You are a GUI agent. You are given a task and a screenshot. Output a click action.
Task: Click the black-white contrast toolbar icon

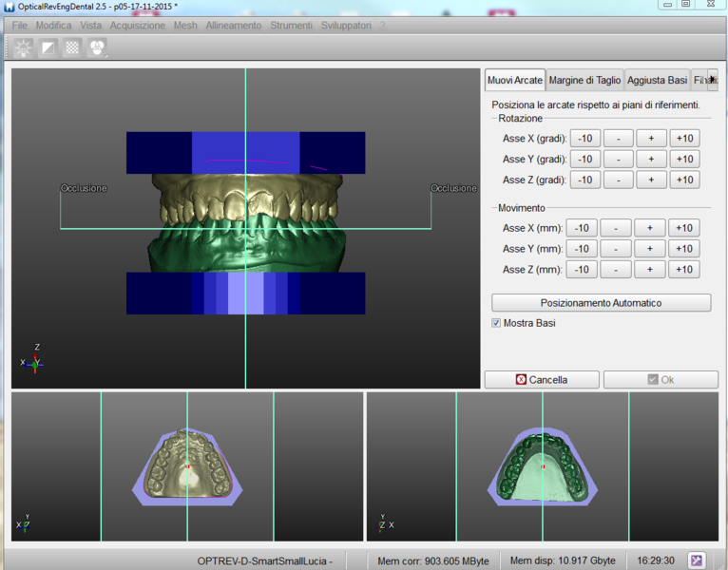tap(48, 47)
